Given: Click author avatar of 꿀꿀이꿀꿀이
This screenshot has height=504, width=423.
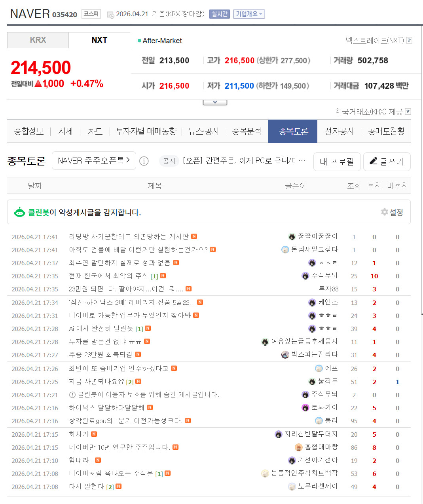Looking at the screenshot, I should coord(292,236).
